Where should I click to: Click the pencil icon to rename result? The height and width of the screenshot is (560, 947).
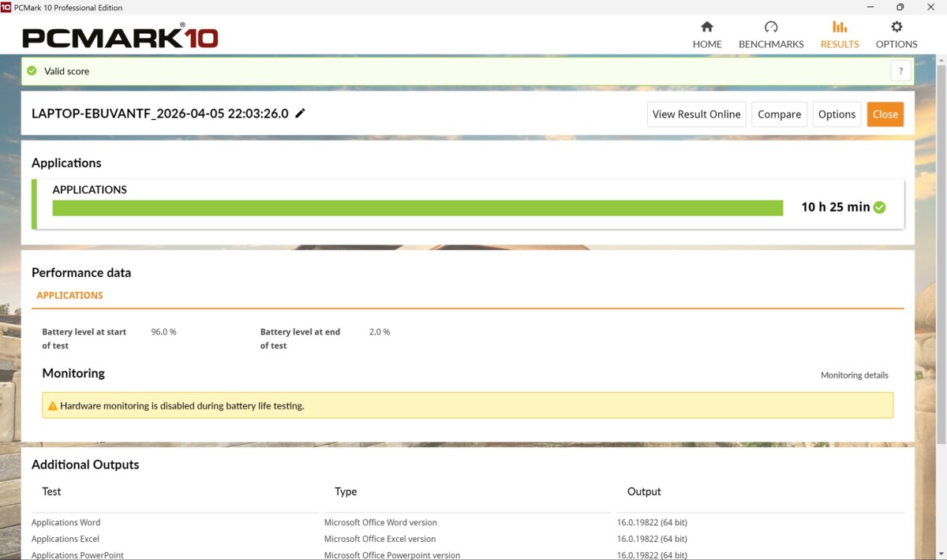(300, 114)
